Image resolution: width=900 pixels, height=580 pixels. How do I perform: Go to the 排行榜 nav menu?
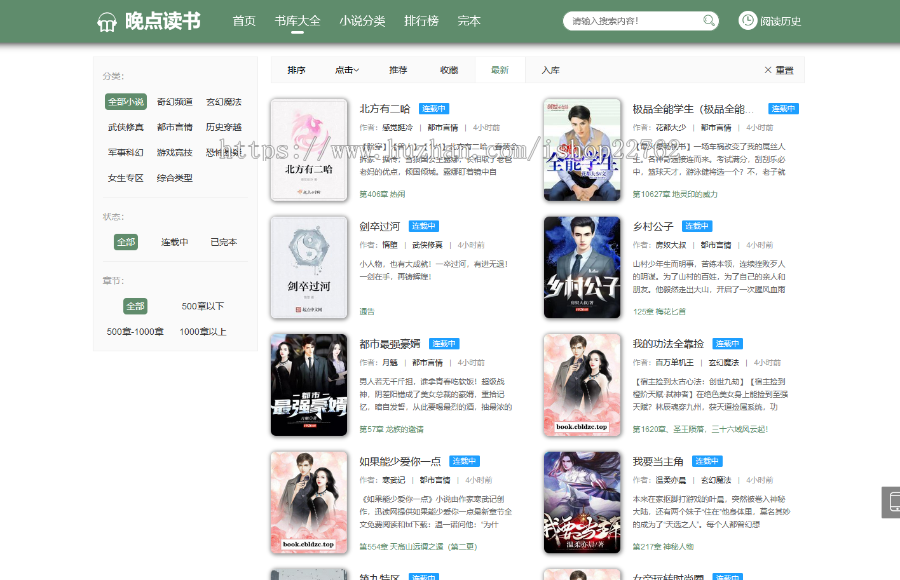click(x=421, y=21)
